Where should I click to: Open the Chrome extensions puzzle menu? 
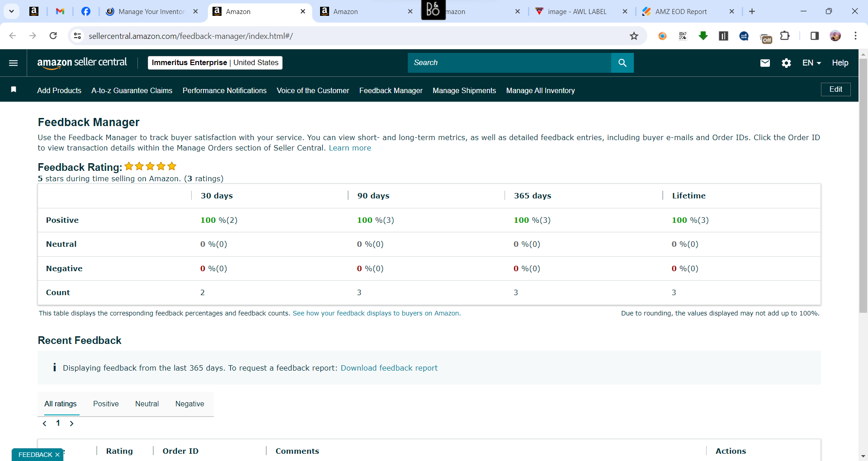click(785, 36)
